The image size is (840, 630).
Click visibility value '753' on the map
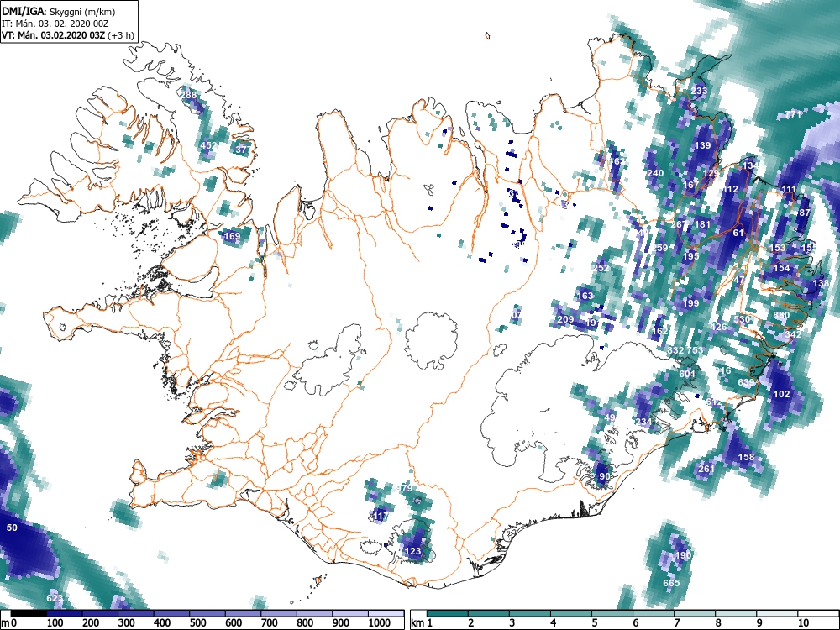[x=695, y=350]
